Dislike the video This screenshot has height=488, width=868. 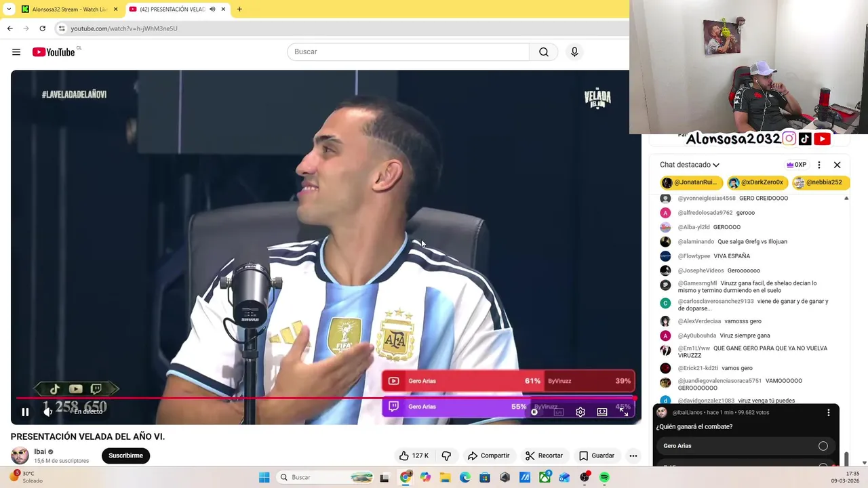[446, 455]
